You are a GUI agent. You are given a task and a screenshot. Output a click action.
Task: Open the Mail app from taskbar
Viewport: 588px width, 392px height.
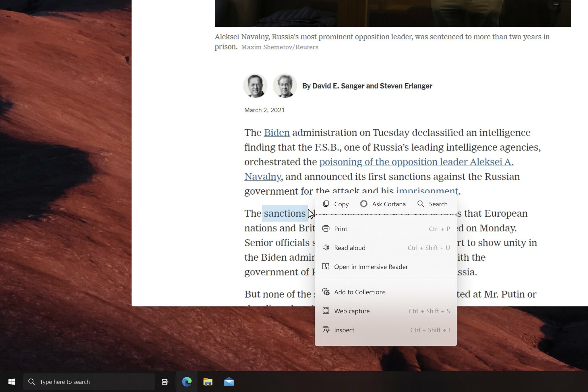(x=229, y=382)
